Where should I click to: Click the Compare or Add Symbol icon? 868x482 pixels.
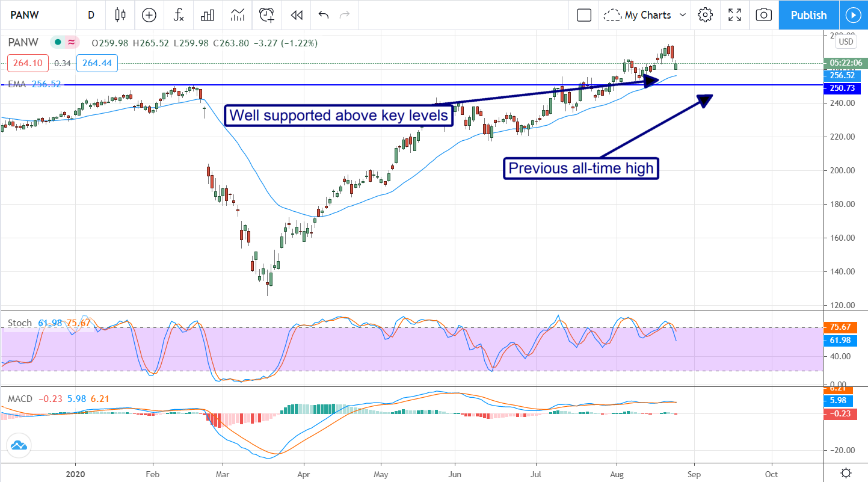point(149,15)
